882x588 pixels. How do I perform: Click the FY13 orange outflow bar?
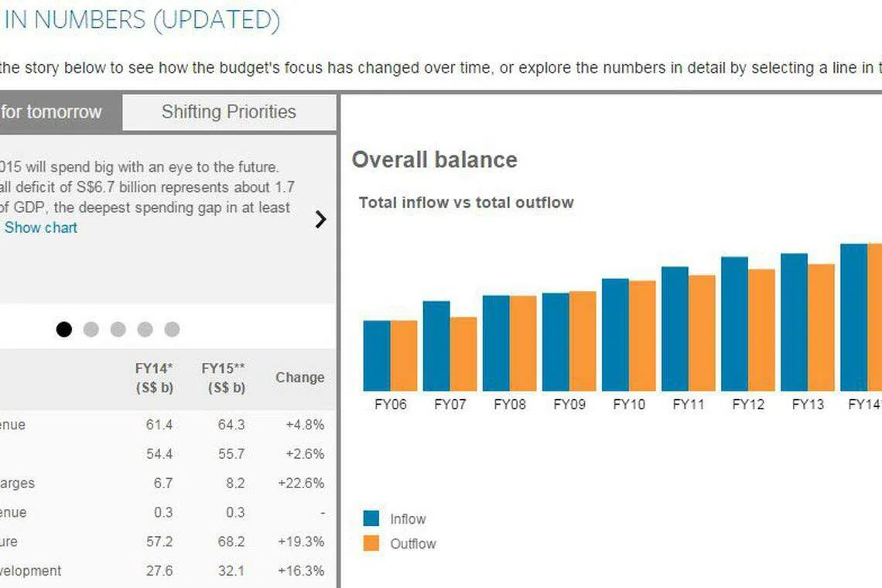(x=822, y=327)
